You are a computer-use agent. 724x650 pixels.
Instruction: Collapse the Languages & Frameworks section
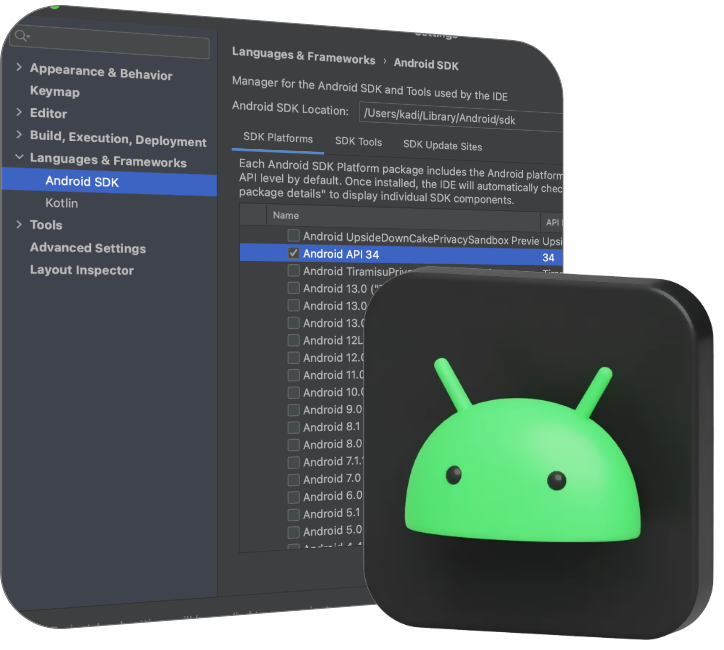19,157
